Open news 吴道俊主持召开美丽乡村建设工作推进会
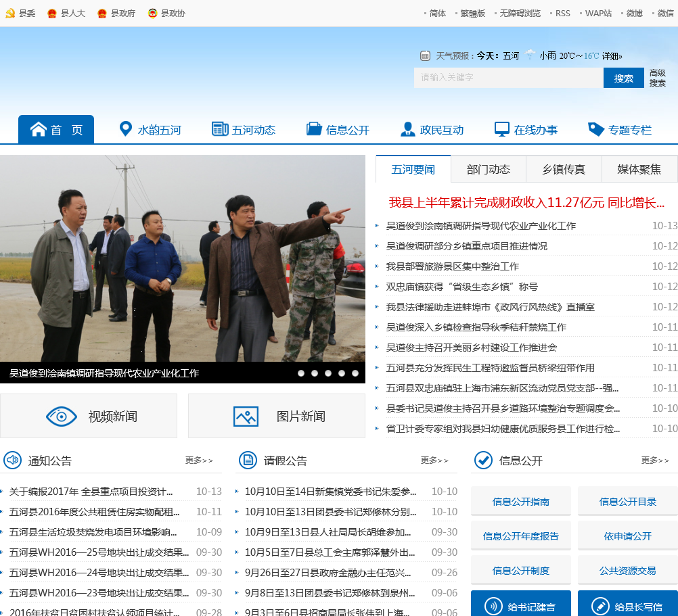The height and width of the screenshot is (616, 678). [472, 348]
